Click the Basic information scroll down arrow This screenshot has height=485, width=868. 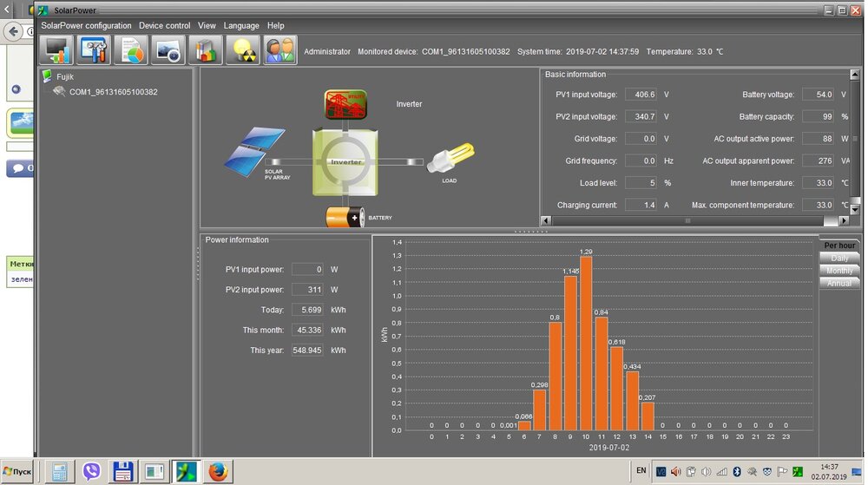tap(856, 210)
